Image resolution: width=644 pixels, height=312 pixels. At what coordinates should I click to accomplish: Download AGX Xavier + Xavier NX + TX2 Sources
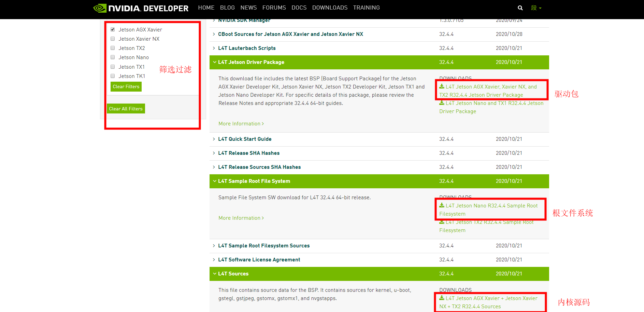coord(488,302)
